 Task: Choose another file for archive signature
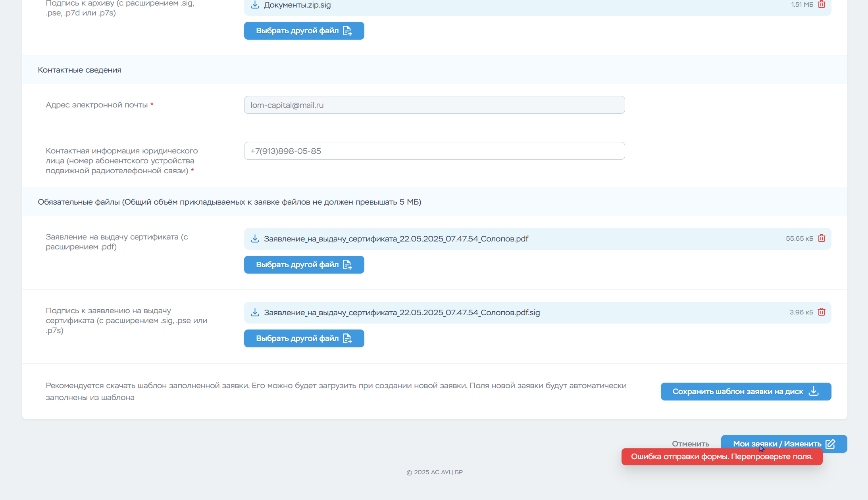click(304, 31)
